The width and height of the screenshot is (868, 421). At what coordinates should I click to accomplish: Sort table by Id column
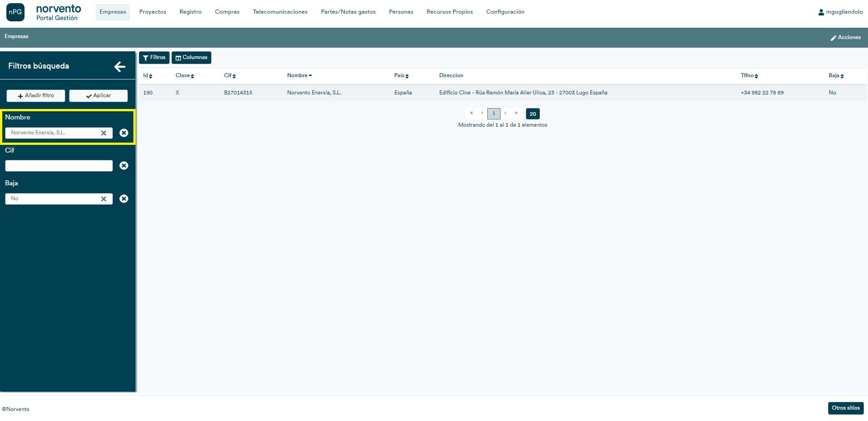pos(148,76)
